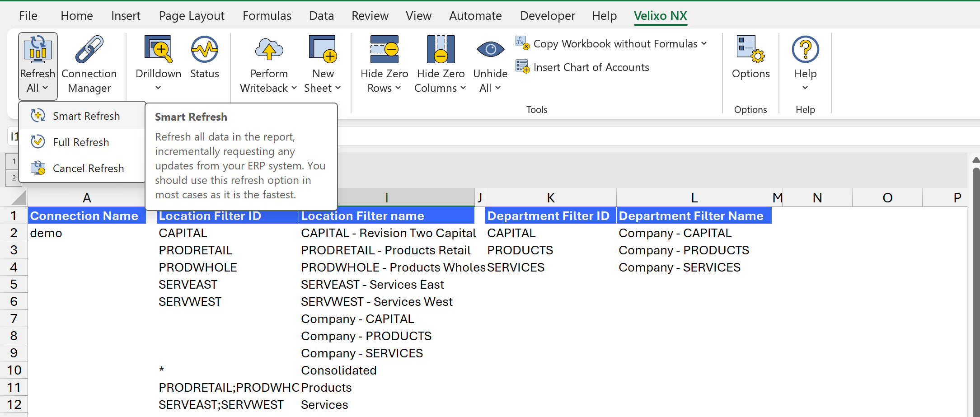980x417 pixels.
Task: Select cell containing 'demo'
Action: click(x=87, y=233)
